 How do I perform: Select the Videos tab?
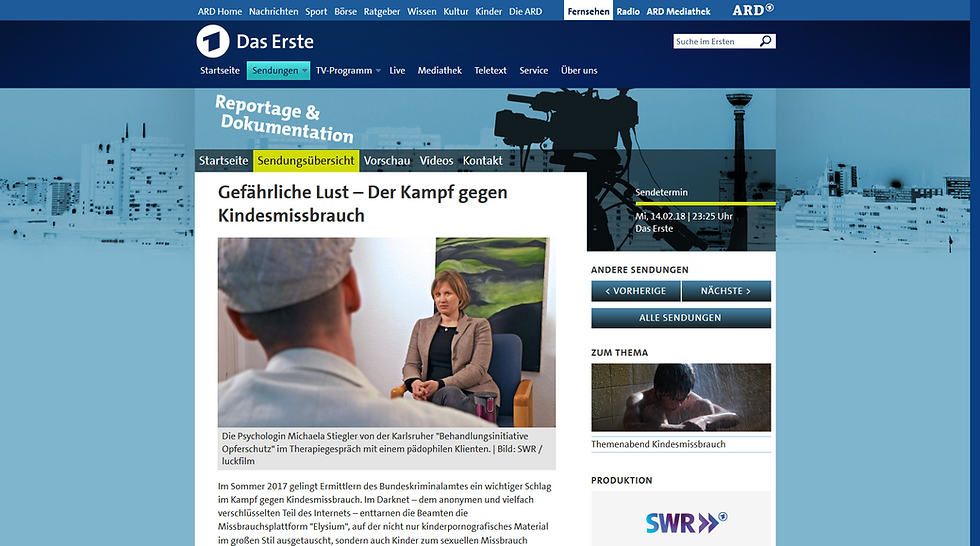tap(436, 161)
